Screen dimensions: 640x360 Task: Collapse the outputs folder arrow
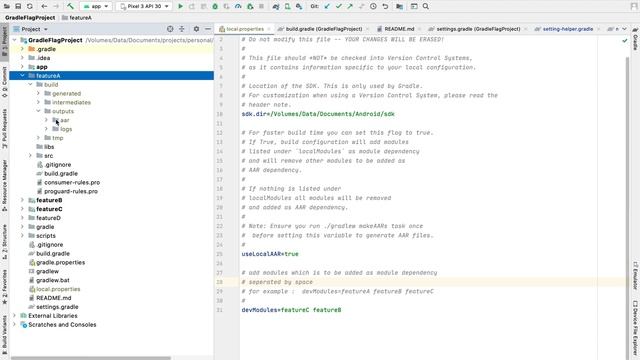point(38,111)
